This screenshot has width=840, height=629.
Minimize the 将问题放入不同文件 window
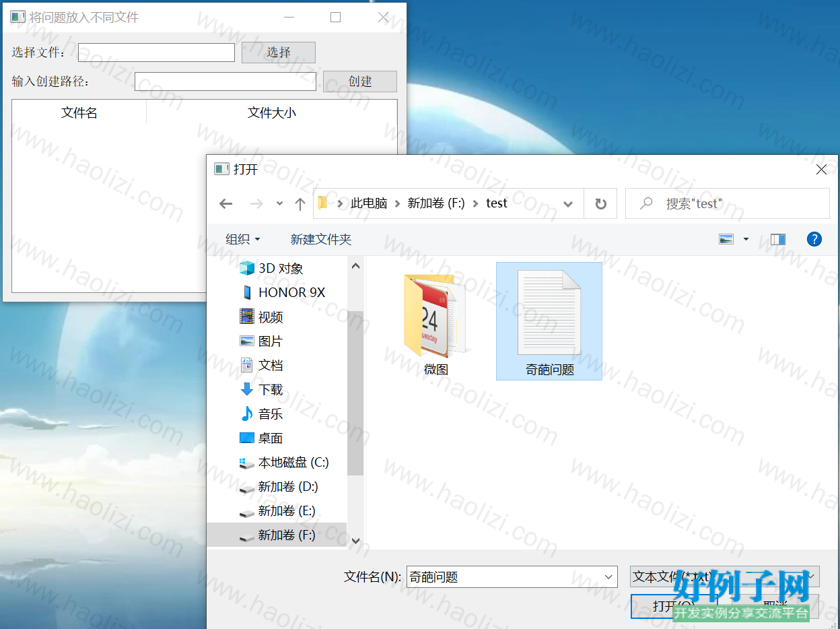click(289, 18)
